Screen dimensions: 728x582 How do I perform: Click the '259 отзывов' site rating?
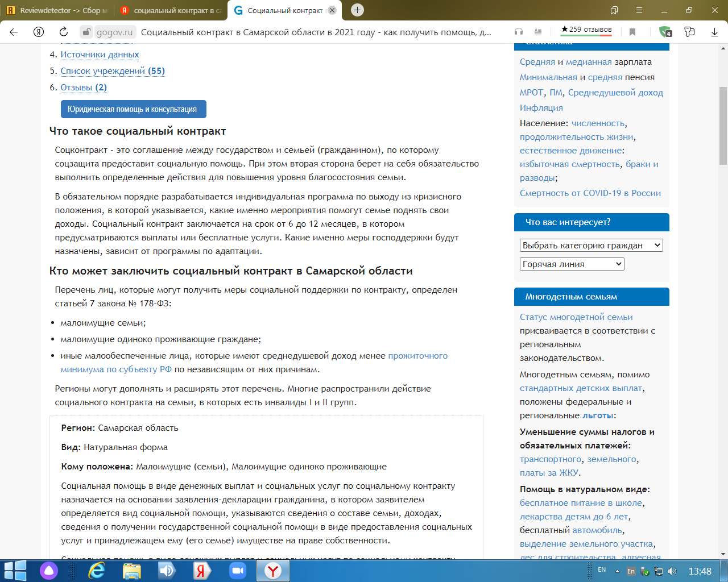(586, 30)
